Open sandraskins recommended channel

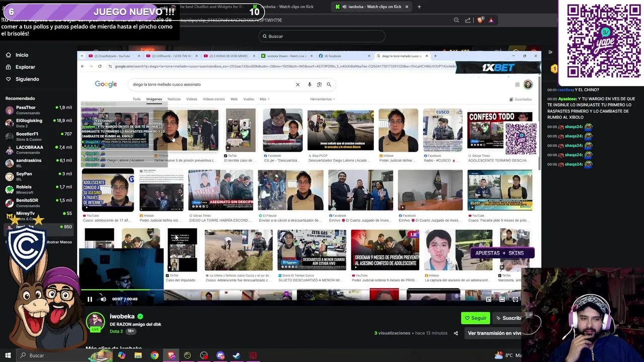coord(38,163)
